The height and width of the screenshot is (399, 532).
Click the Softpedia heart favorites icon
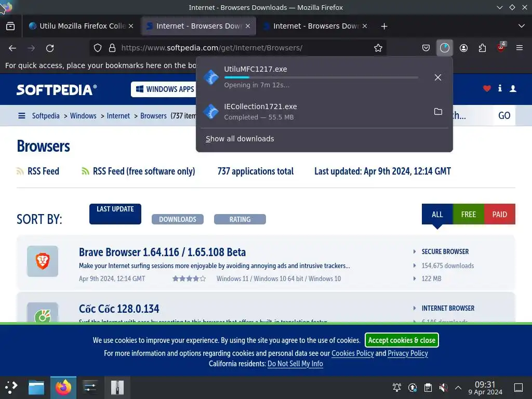[x=487, y=88]
